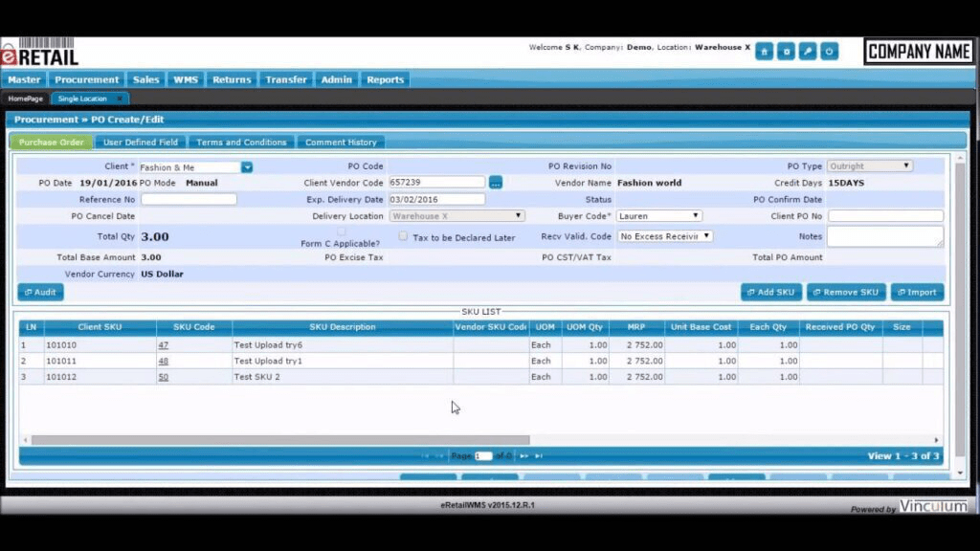This screenshot has height=551, width=980.
Task: Tick the Form C Applicable checkbox
Action: click(x=342, y=232)
